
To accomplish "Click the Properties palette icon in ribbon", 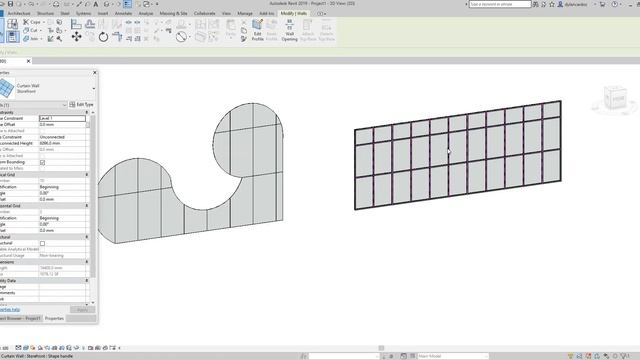I will 13,37.
